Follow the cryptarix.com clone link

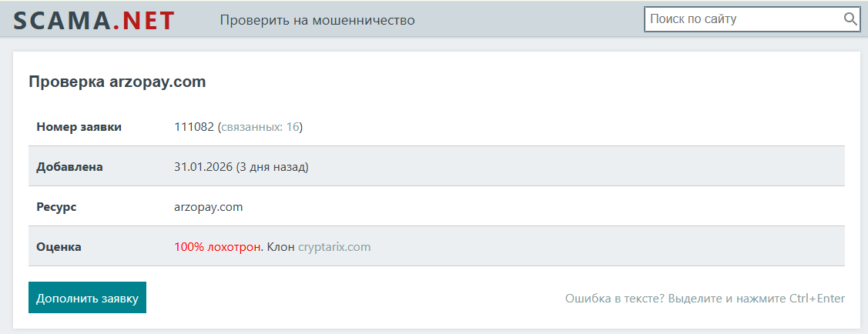(x=334, y=247)
